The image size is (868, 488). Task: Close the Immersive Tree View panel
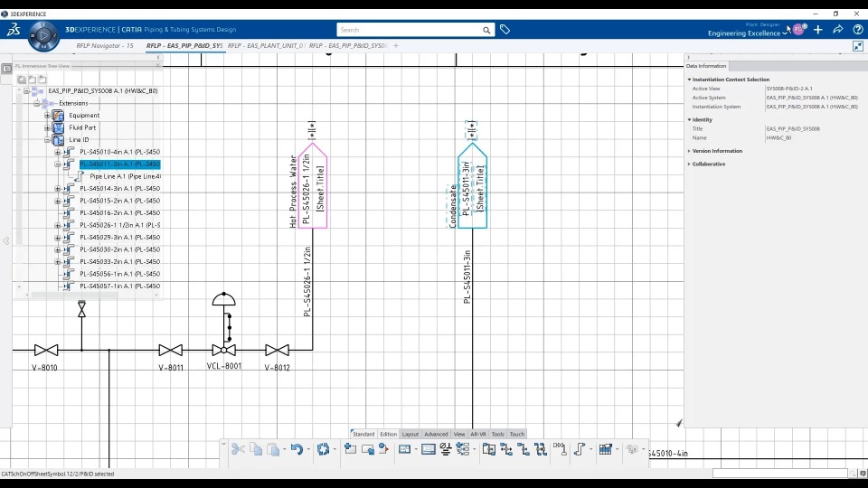point(157,65)
